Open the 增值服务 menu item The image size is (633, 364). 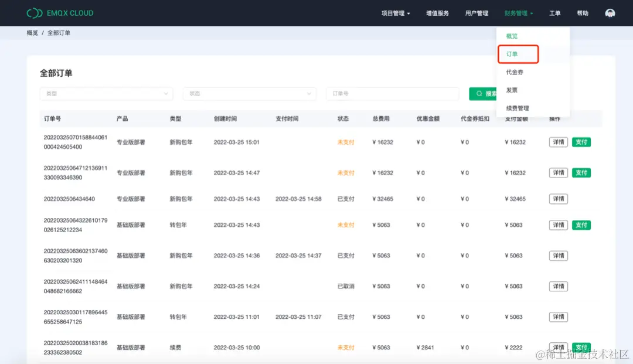click(x=437, y=13)
